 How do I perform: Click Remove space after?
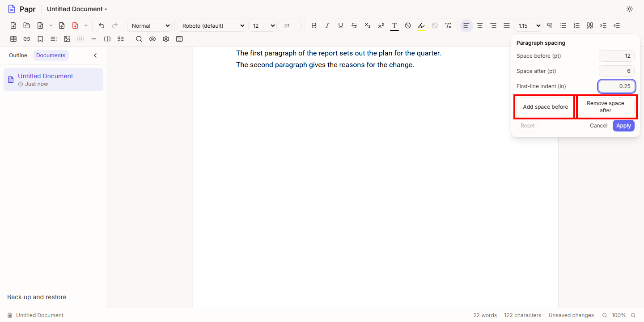pos(606,107)
